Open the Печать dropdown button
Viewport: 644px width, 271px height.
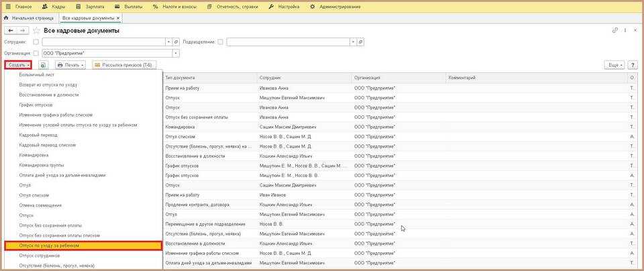tap(70, 65)
